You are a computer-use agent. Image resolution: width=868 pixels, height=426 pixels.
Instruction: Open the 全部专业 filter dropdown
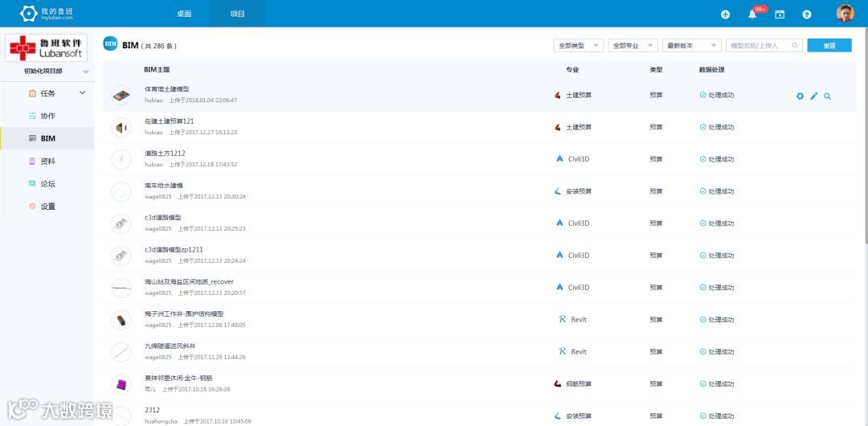(x=633, y=46)
